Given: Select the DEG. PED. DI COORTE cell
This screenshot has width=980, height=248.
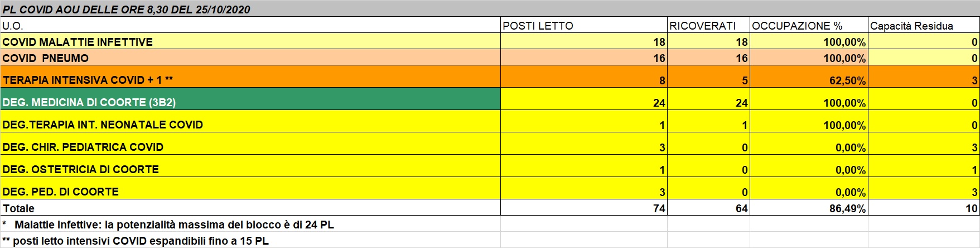Looking at the screenshot, I should 61,192.
